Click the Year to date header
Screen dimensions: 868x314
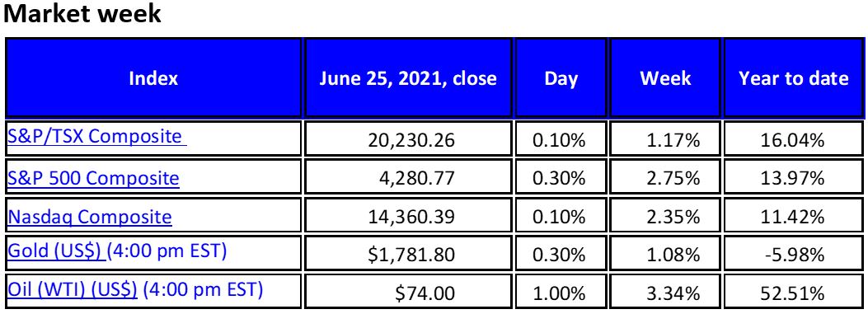(x=793, y=77)
